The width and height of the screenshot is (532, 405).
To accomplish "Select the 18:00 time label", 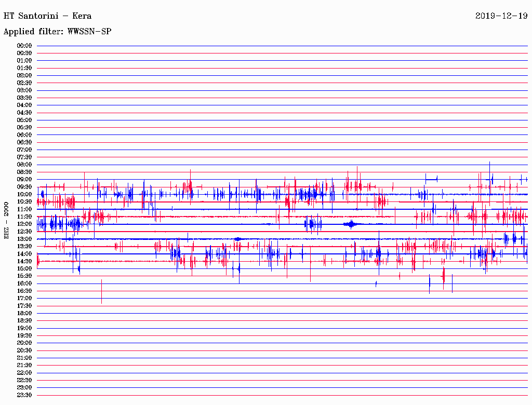I will tap(24, 314).
